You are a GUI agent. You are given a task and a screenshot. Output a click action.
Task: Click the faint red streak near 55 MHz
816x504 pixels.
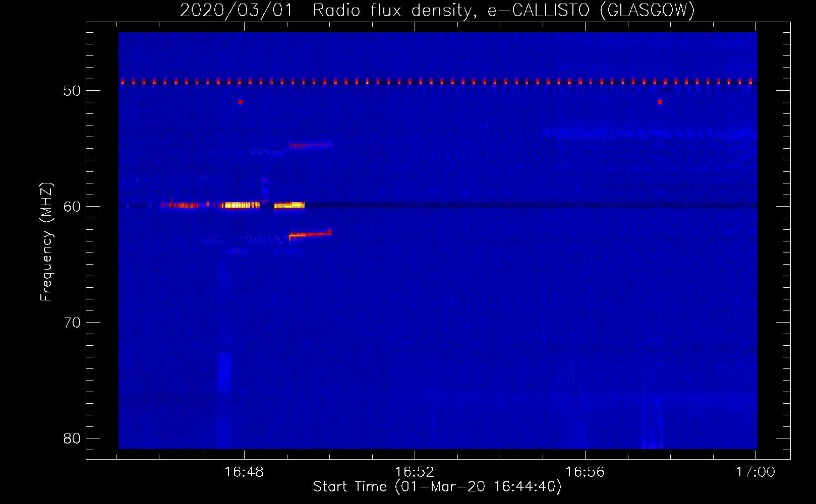pos(310,146)
